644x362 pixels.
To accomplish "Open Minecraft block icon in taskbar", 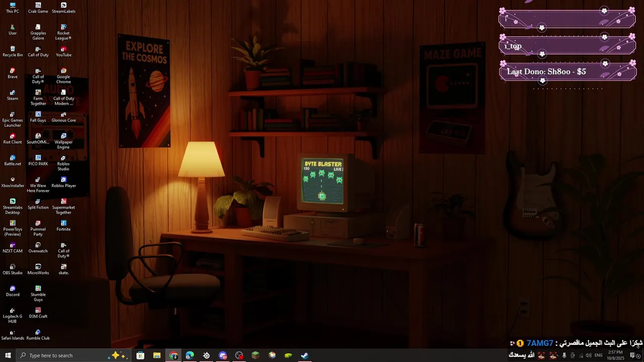I will 256,355.
